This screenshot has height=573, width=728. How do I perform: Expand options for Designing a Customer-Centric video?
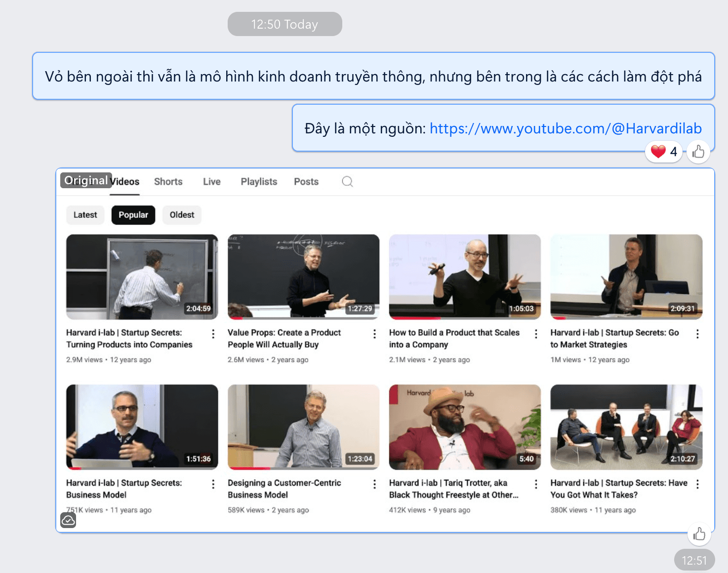click(x=374, y=484)
